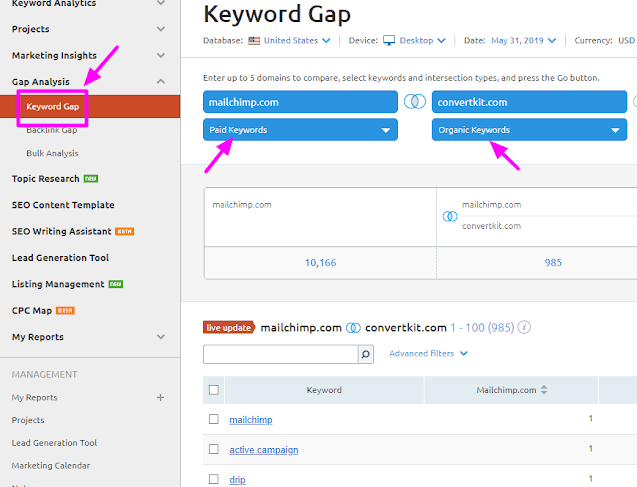Check the box for the mailchimp keyword row
This screenshot has width=637, height=487.
(213, 419)
